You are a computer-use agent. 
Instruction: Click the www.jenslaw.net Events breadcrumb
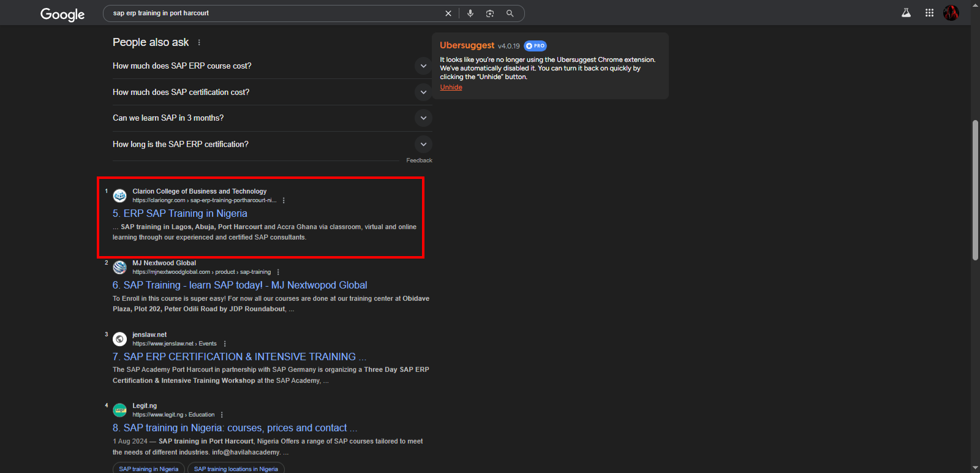point(175,344)
